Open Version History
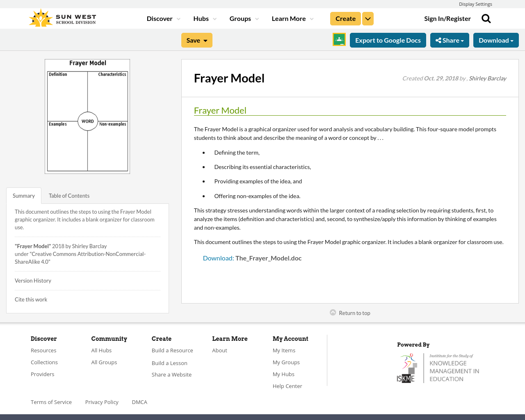This screenshot has height=420, width=525. point(33,281)
